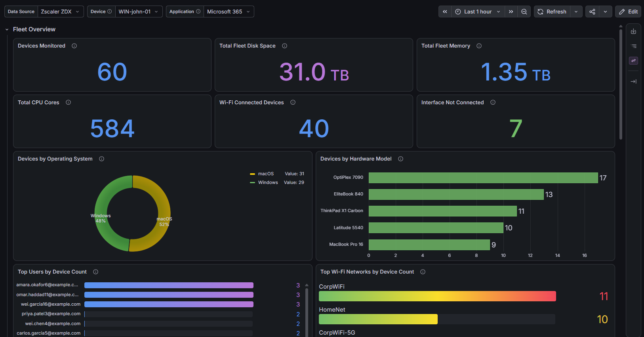Click the info icon beside Total Fleet Disk Space
This screenshot has height=337, width=644.
pos(284,46)
